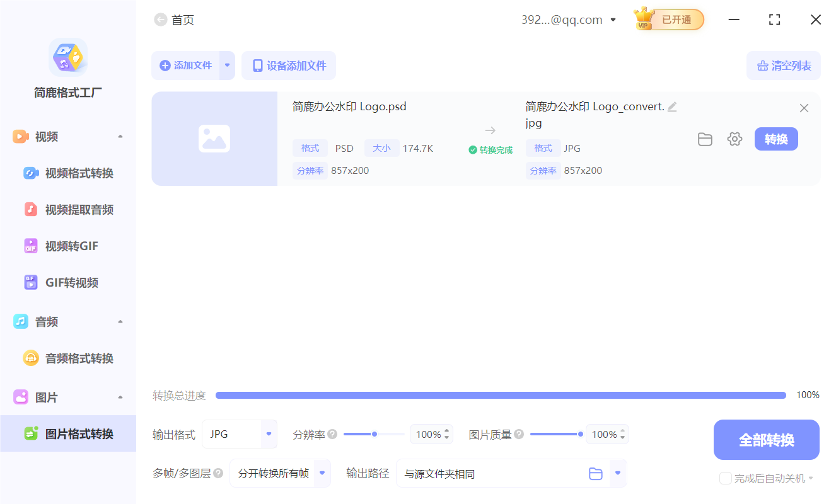Click the 清空列表 button
Viewport: 836px width, 504px height.
click(783, 66)
